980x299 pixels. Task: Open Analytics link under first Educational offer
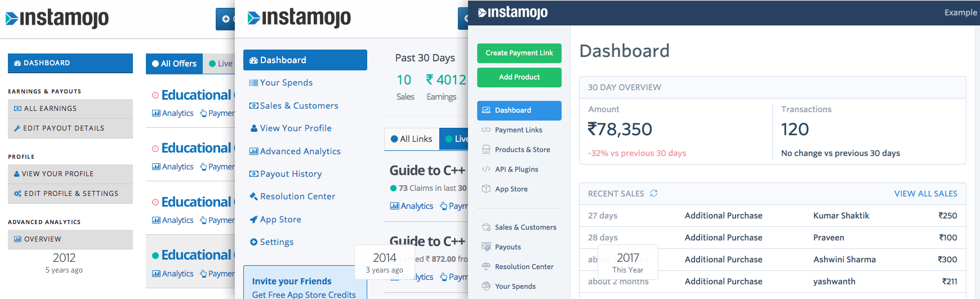tap(172, 113)
